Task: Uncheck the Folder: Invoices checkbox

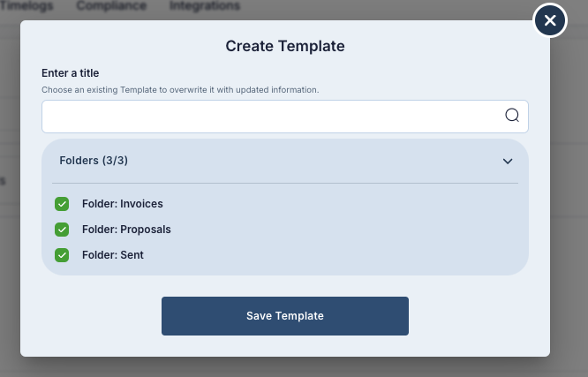Action: [x=62, y=204]
